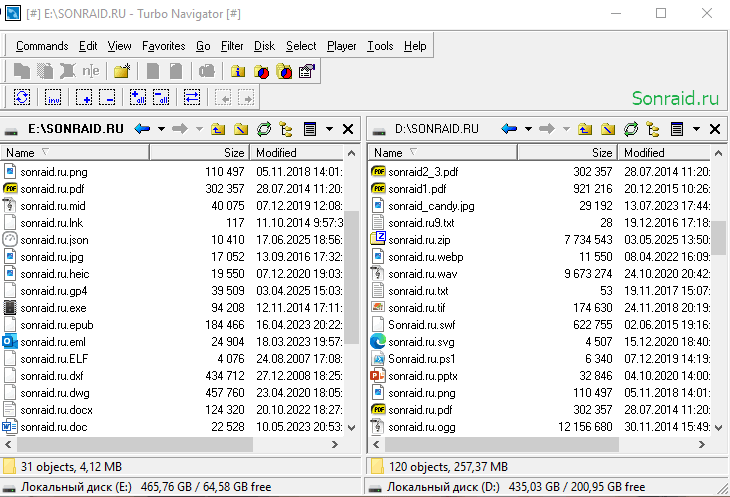Go back in the E:\SONRAID.RU panel
This screenshot has height=497, width=730.
[x=142, y=128]
